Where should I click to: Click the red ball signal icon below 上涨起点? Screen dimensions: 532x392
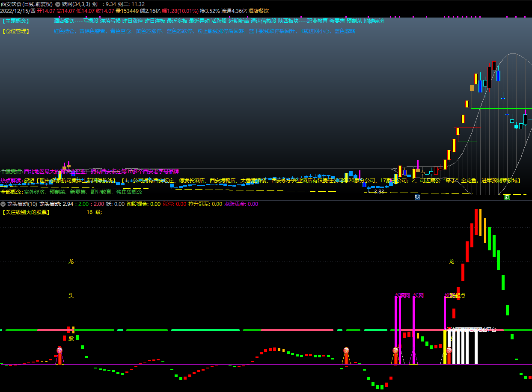[x=449, y=350]
